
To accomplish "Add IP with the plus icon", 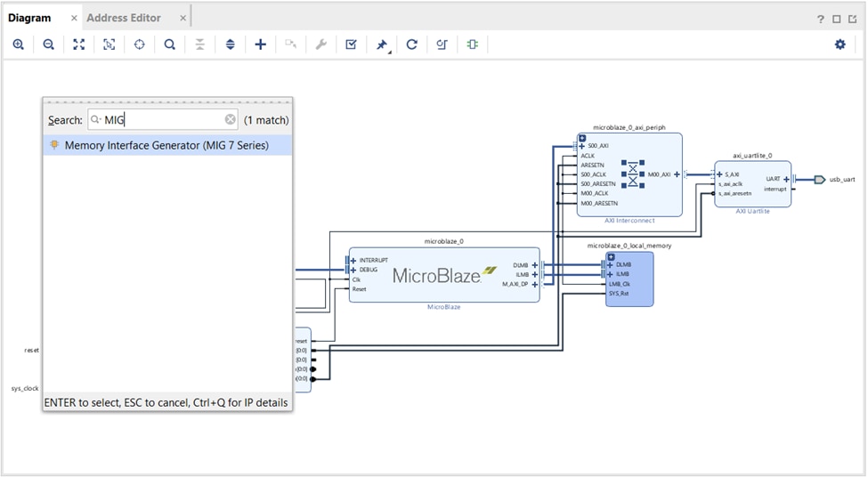I will [x=260, y=44].
